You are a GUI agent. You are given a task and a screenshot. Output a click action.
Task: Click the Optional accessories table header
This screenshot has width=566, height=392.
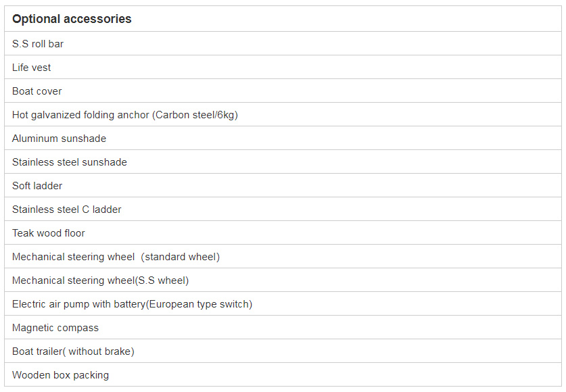pyautogui.click(x=72, y=19)
